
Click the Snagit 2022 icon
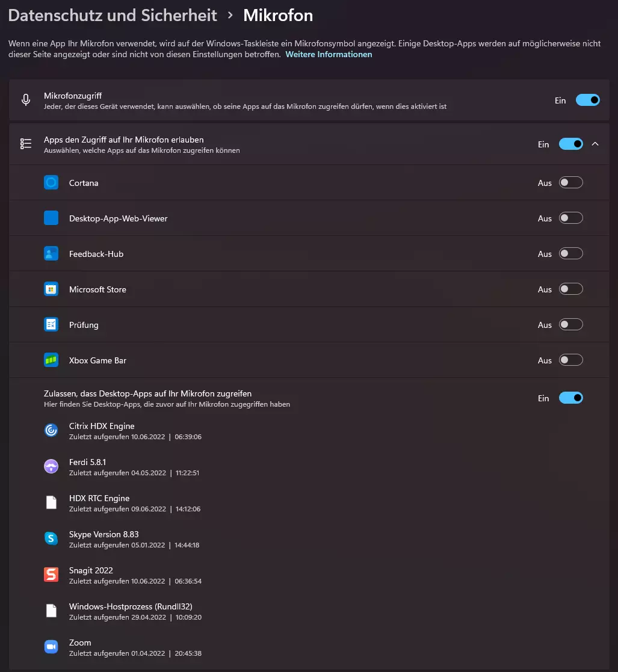pos(51,575)
